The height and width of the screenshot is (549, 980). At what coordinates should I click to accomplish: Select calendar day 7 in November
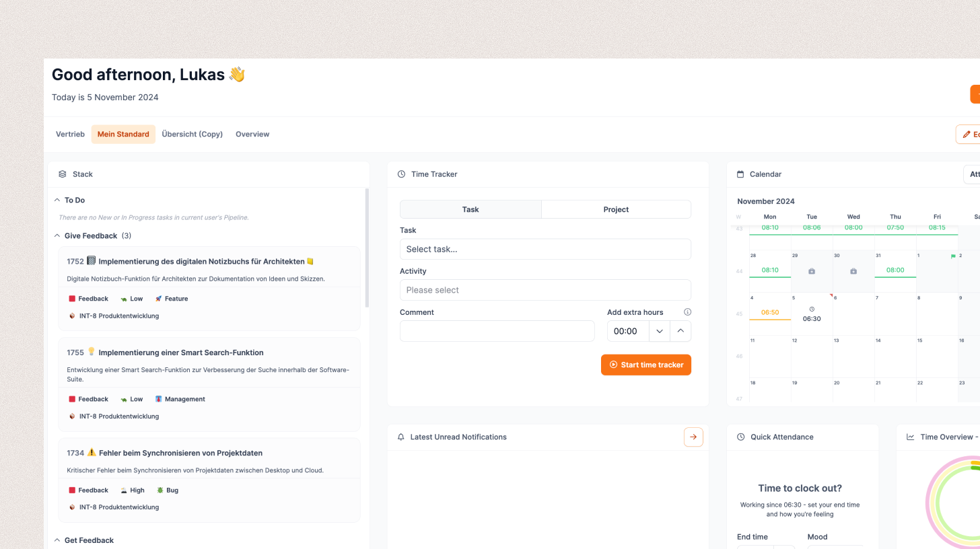(x=895, y=314)
